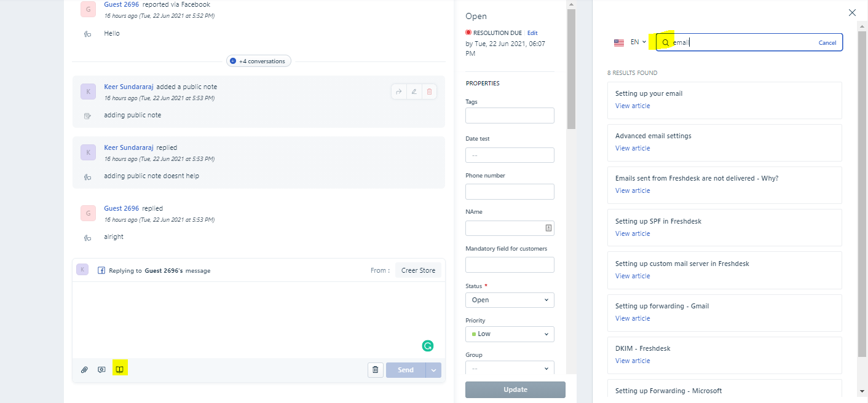The image size is (868, 403).
Task: Click the Send button
Action: 406,370
